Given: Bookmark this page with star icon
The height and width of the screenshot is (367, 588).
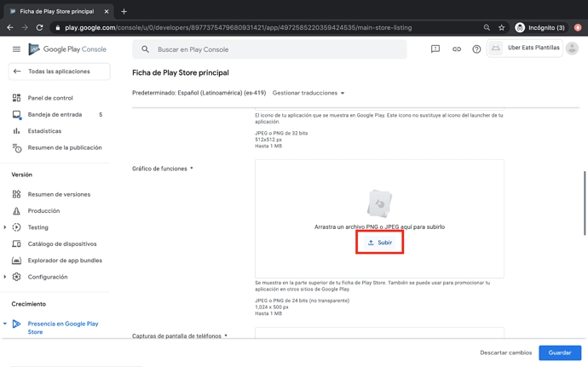Looking at the screenshot, I should click(501, 27).
